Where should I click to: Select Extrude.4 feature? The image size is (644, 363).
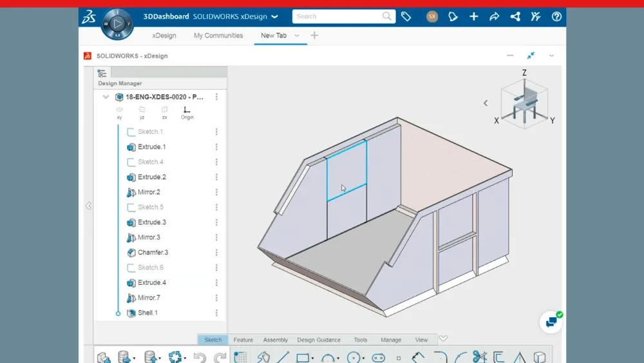point(151,282)
